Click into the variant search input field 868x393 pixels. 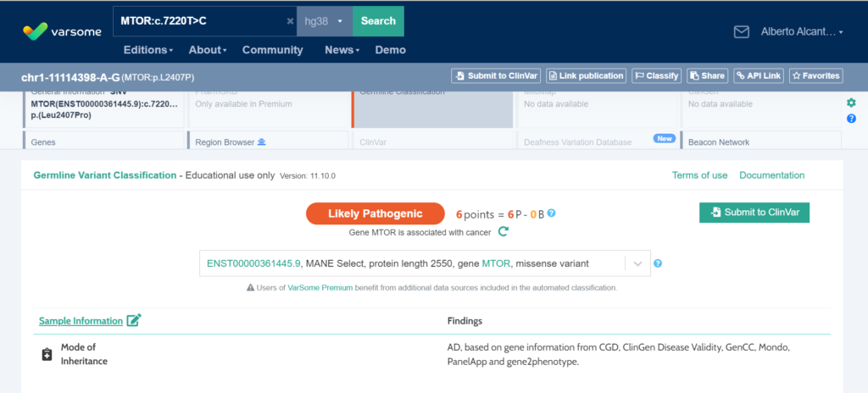click(x=199, y=21)
